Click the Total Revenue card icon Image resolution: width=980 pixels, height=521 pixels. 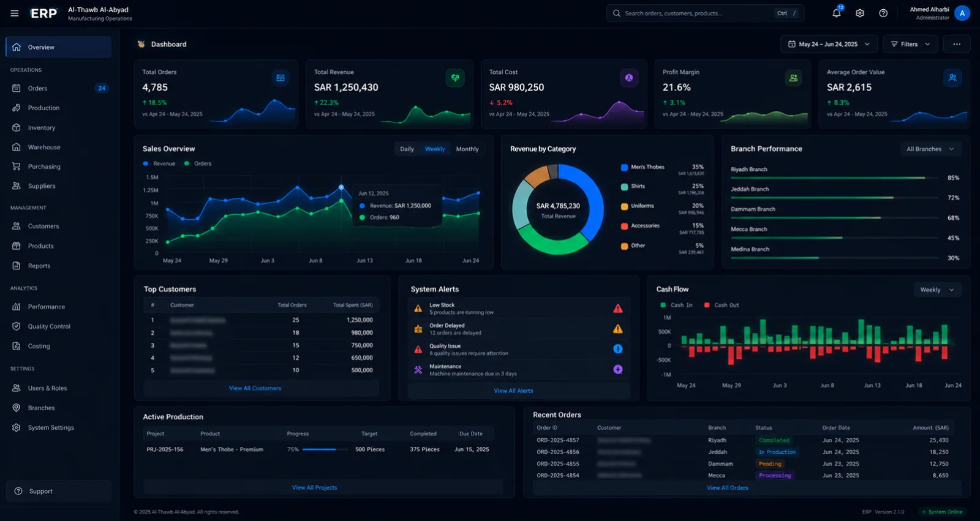pos(455,78)
